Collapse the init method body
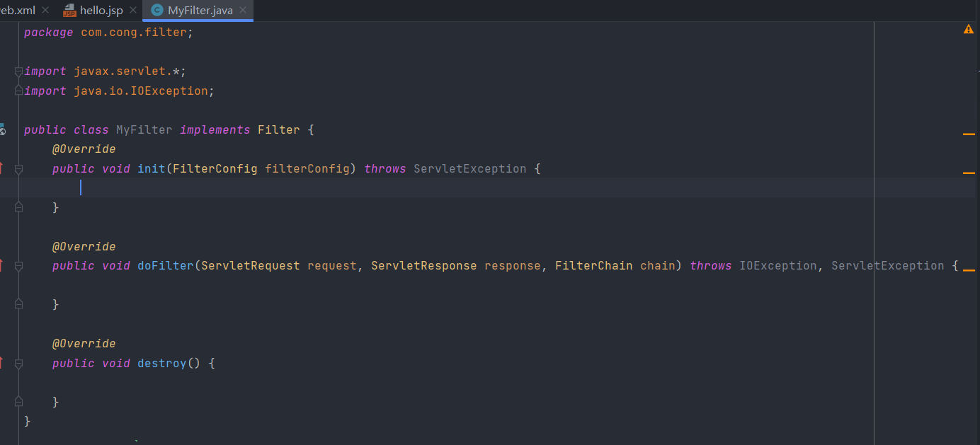This screenshot has width=980, height=445. point(18,169)
